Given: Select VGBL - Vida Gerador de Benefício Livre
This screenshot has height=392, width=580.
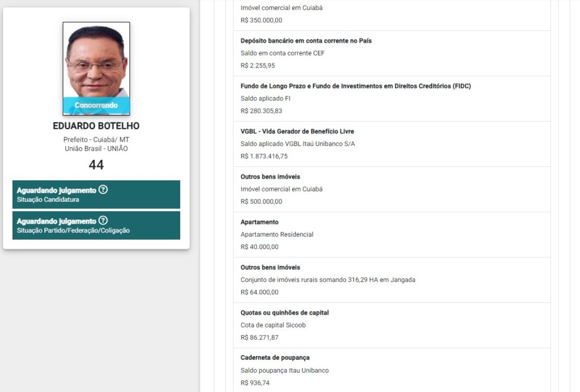Looking at the screenshot, I should tap(297, 131).
